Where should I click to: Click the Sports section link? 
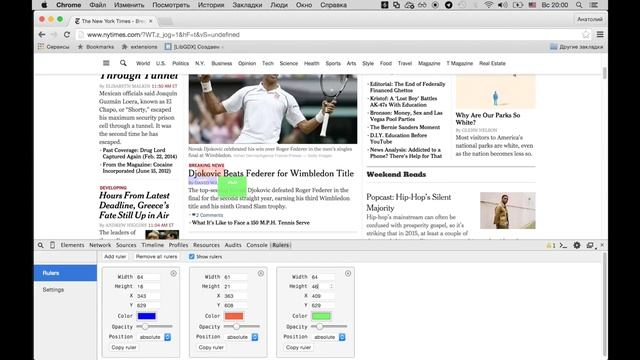pyautogui.click(x=333, y=63)
